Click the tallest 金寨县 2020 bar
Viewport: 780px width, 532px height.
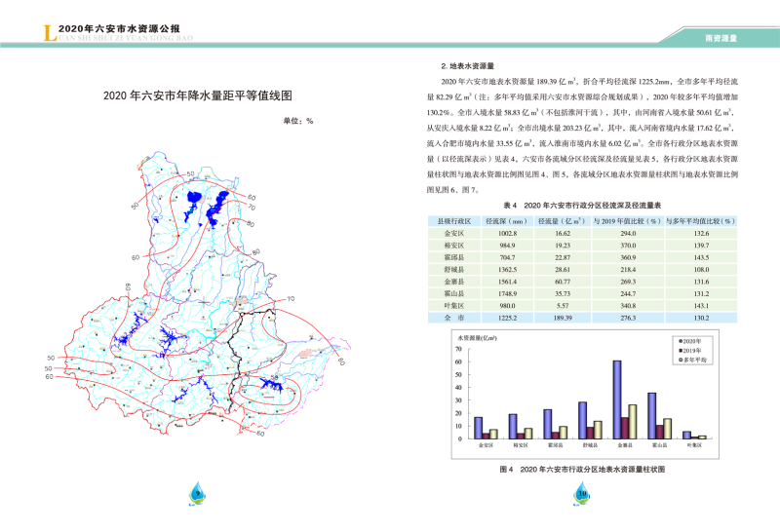pos(617,399)
